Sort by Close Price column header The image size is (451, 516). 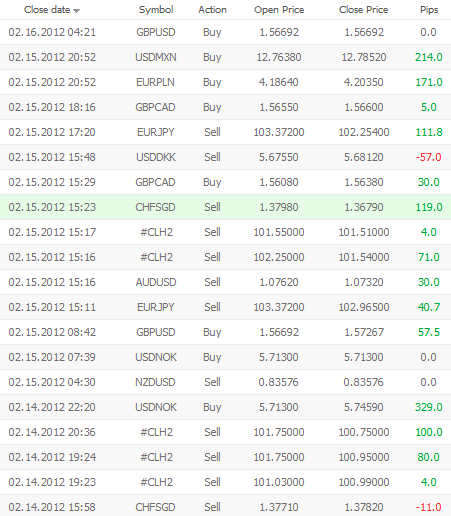(364, 10)
